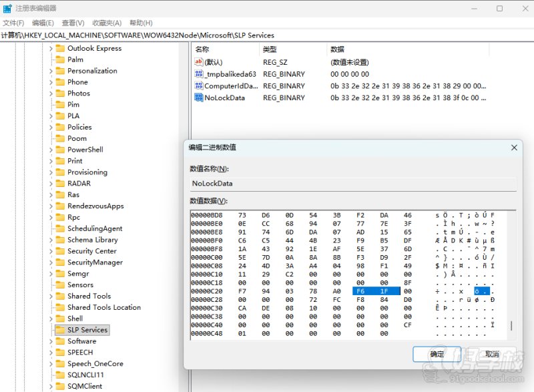
Task: Open the 文件(F) menu
Action: pos(13,23)
